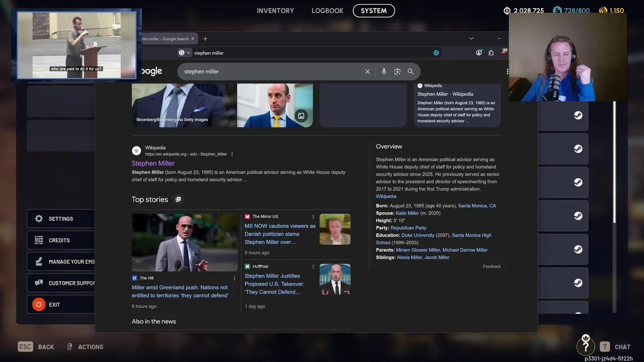This screenshot has width=644, height=362.
Task: Open the Hill story photo thumbnail
Action: click(185, 242)
